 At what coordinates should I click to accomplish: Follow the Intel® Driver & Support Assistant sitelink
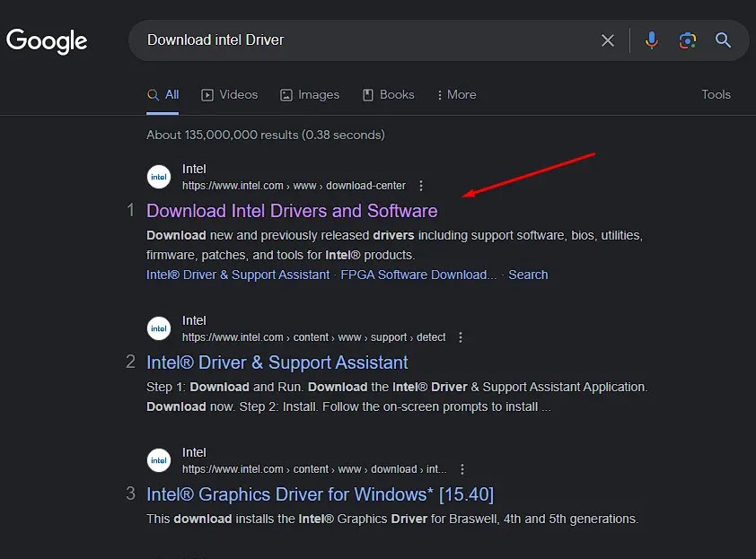[238, 275]
